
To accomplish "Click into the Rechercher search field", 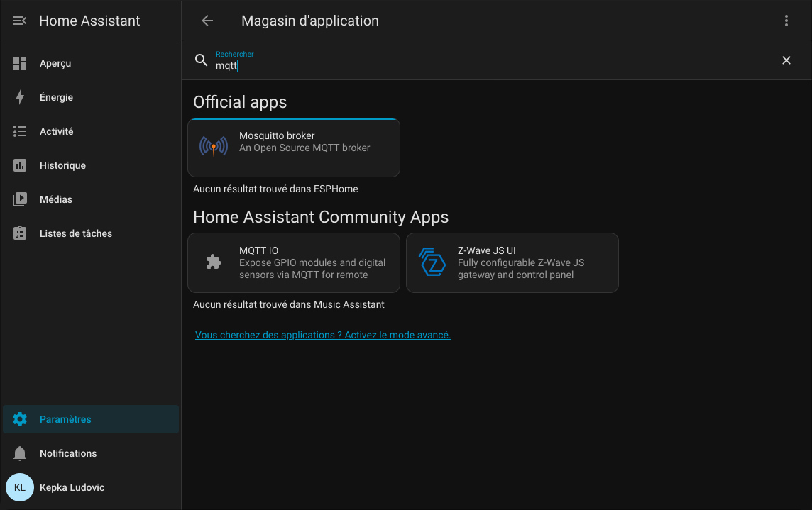I will [x=497, y=65].
